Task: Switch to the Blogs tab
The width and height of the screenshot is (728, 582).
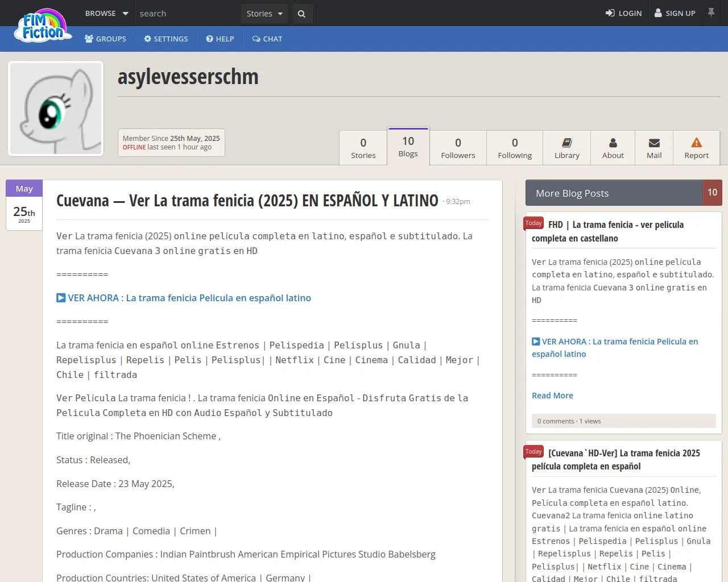Action: coord(408,147)
